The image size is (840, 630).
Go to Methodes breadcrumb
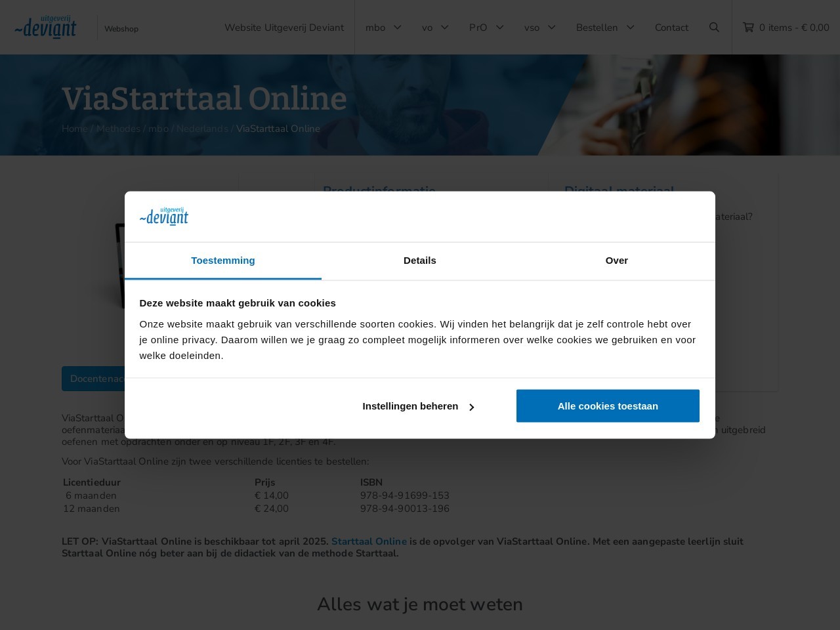point(118,129)
